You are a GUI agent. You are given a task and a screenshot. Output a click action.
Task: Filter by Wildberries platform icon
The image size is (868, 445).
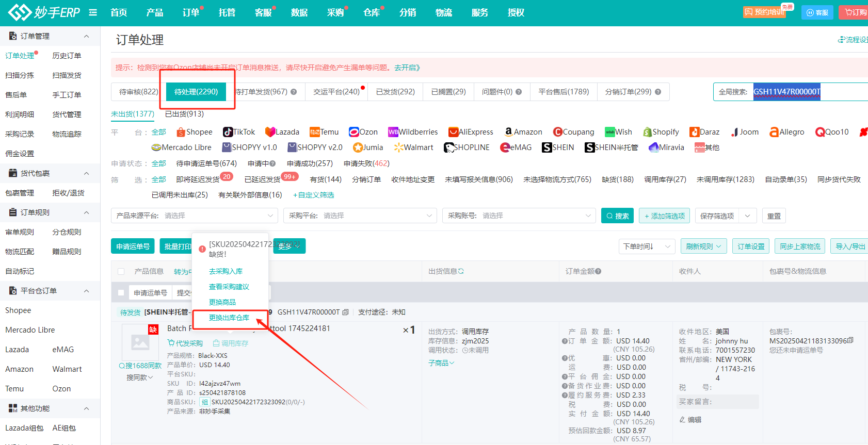tap(393, 132)
